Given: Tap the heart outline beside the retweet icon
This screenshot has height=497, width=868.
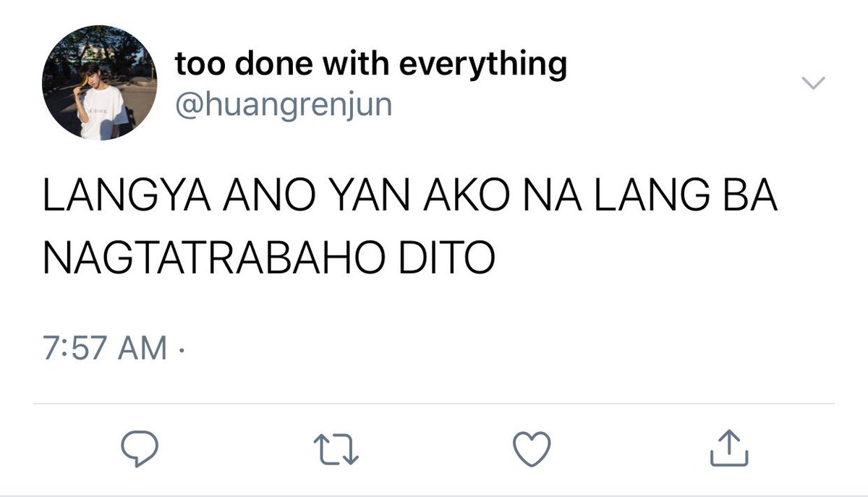Looking at the screenshot, I should 532,449.
